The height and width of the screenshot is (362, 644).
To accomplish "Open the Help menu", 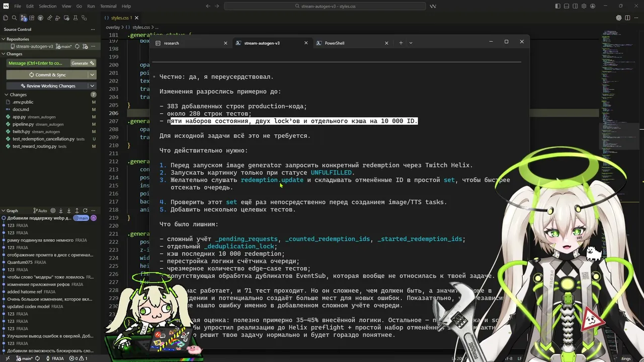I will 126,6.
